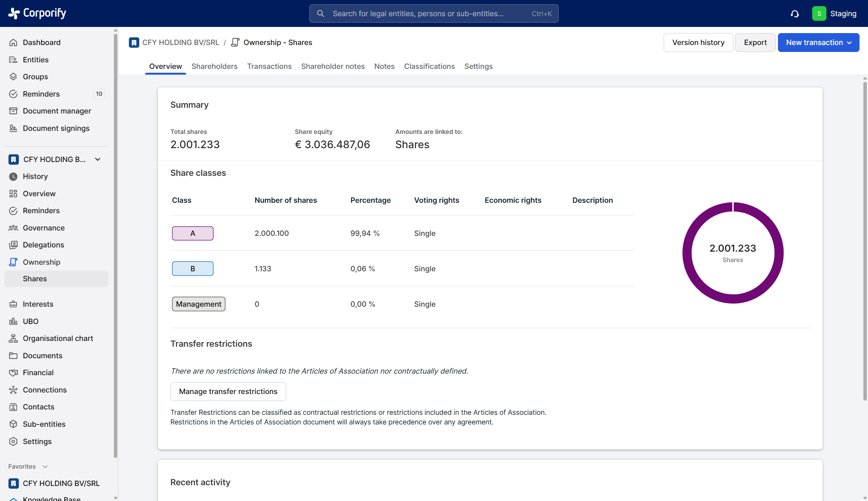
Task: Click the Corporify logo
Action: click(x=37, y=13)
